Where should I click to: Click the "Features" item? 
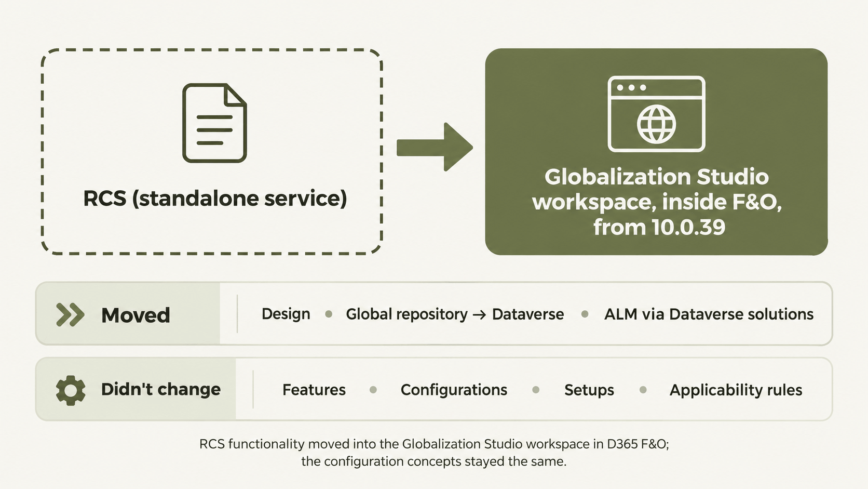(314, 390)
